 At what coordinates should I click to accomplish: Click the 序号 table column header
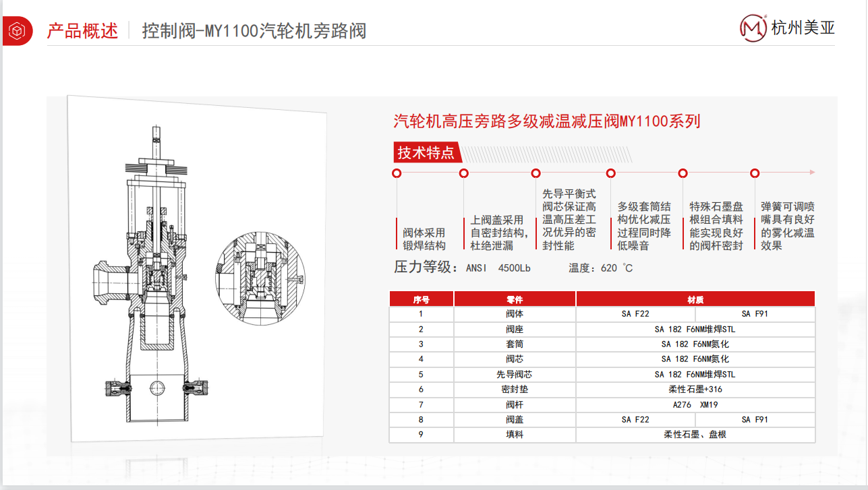pyautogui.click(x=422, y=299)
